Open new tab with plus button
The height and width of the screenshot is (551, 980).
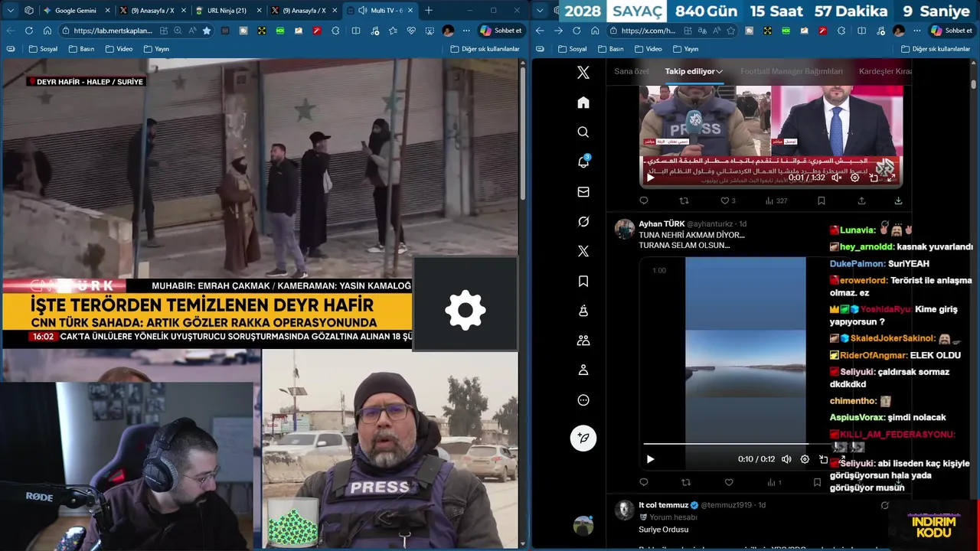click(429, 11)
